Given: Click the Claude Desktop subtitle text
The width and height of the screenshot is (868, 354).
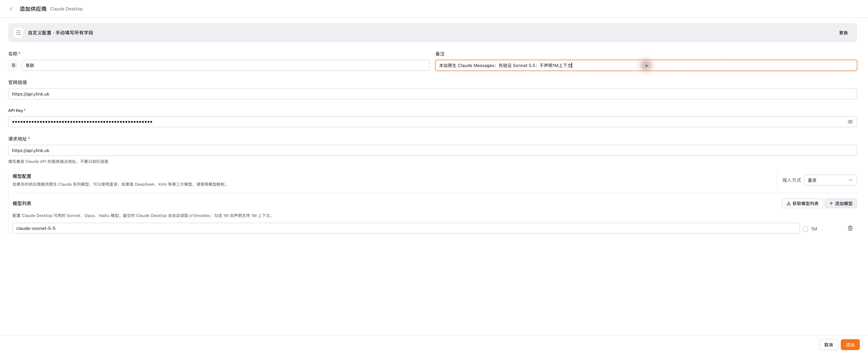Looking at the screenshot, I should [x=66, y=9].
